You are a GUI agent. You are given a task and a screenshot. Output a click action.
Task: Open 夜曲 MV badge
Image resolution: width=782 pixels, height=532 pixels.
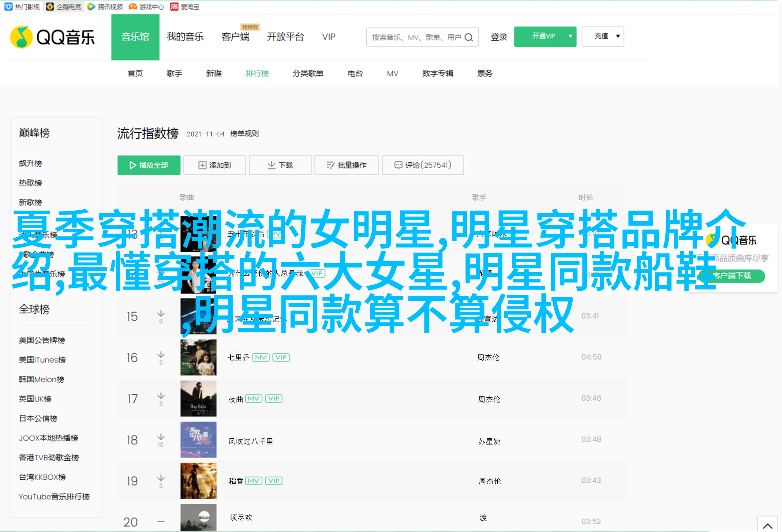click(254, 399)
